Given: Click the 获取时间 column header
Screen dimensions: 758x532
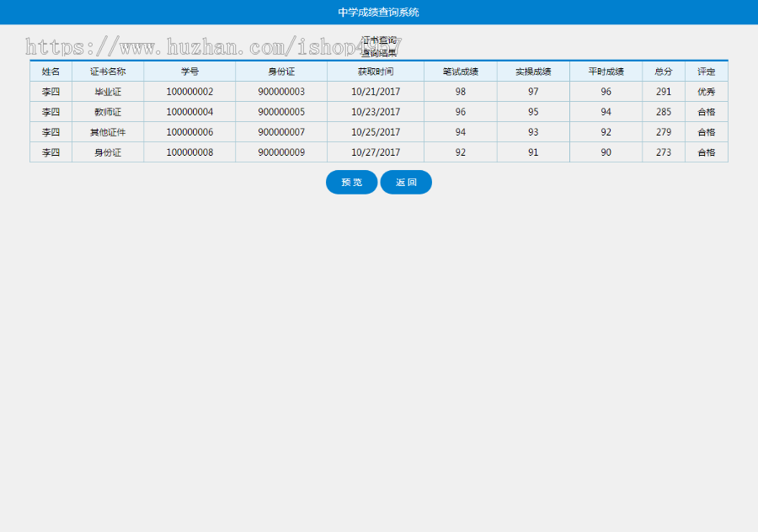Looking at the screenshot, I should (376, 72).
